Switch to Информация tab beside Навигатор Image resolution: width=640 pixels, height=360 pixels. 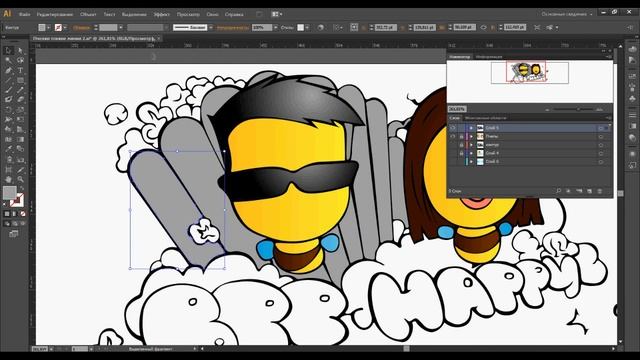tap(489, 57)
